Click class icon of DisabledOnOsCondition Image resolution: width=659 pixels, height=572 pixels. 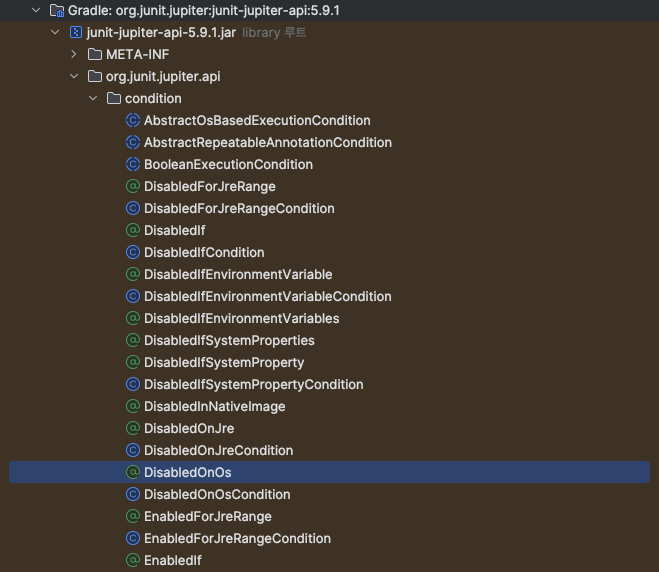click(133, 494)
